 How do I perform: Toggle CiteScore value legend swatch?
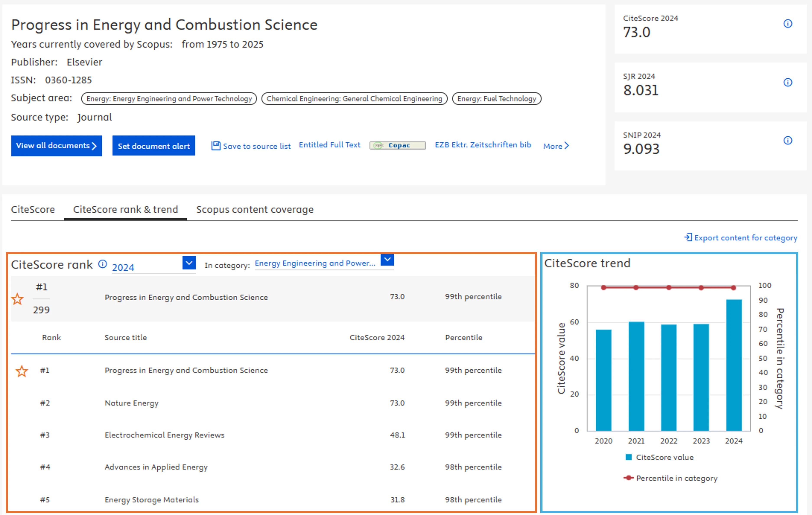click(x=628, y=457)
